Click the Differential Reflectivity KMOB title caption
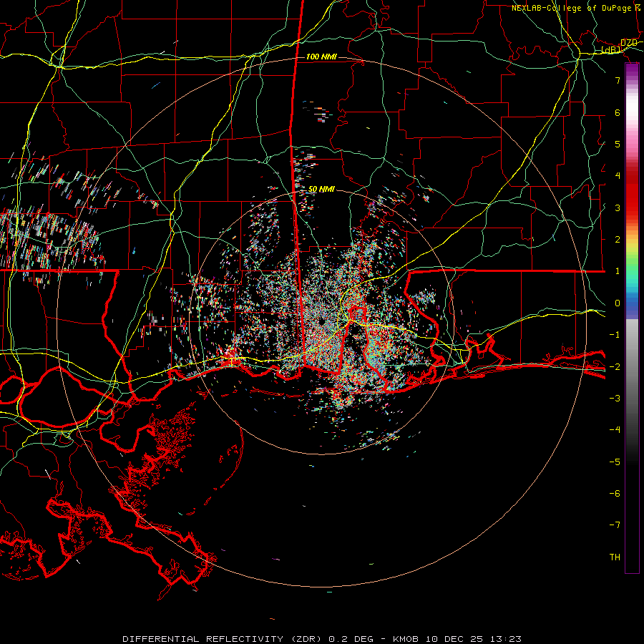The width and height of the screenshot is (644, 644). (322, 639)
